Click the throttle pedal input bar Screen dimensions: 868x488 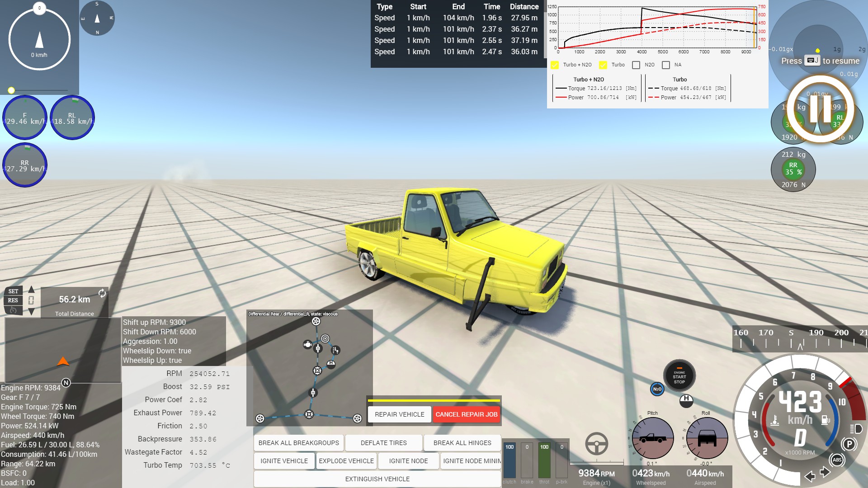pyautogui.click(x=544, y=460)
